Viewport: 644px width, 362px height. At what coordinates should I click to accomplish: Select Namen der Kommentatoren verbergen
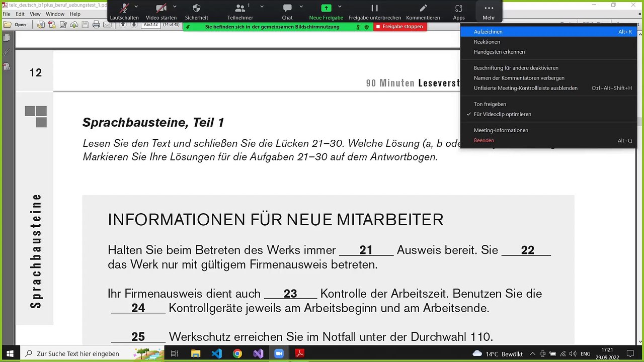pyautogui.click(x=548, y=78)
